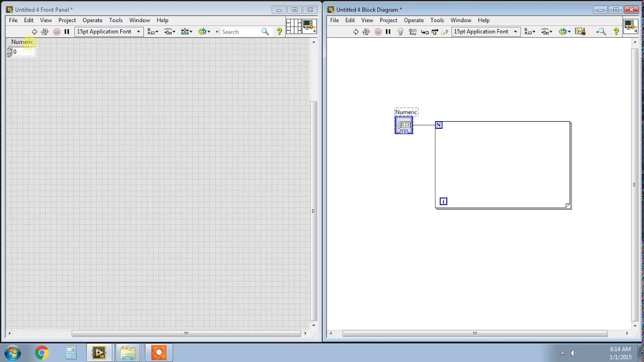Open Tools menu in Front Panel window
Viewport: 644px width, 362px height.
(x=116, y=20)
